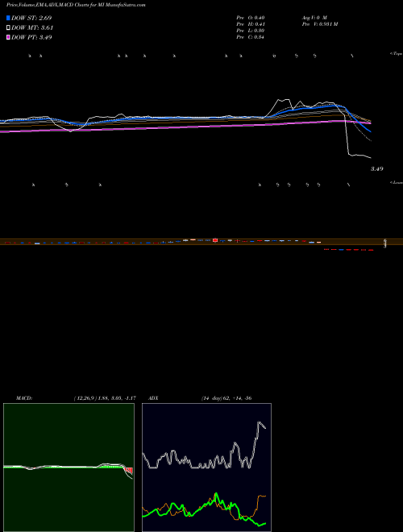Click the 'Pre H: 0.41' high value
403x532 pixels.
[251, 24]
